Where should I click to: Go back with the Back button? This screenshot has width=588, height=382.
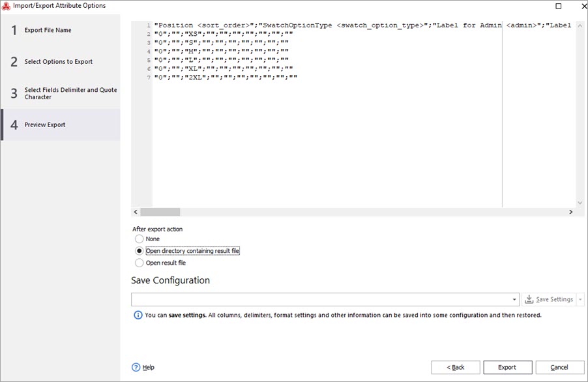click(x=456, y=368)
